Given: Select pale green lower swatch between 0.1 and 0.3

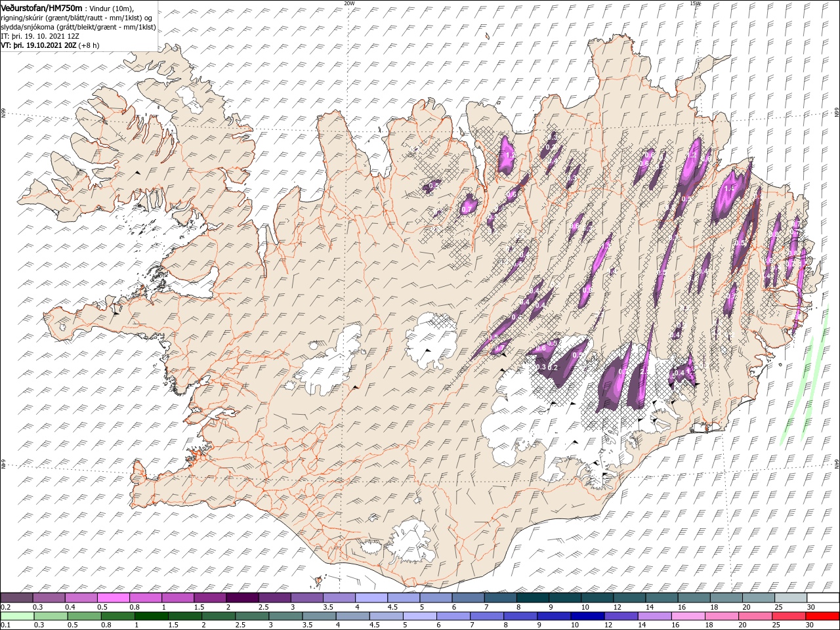Looking at the screenshot, I should [17, 616].
